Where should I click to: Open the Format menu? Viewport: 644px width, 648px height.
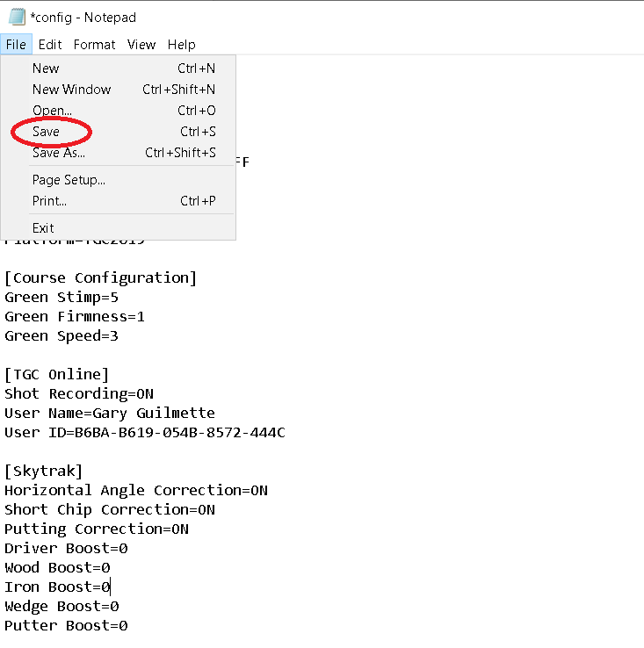[x=94, y=44]
